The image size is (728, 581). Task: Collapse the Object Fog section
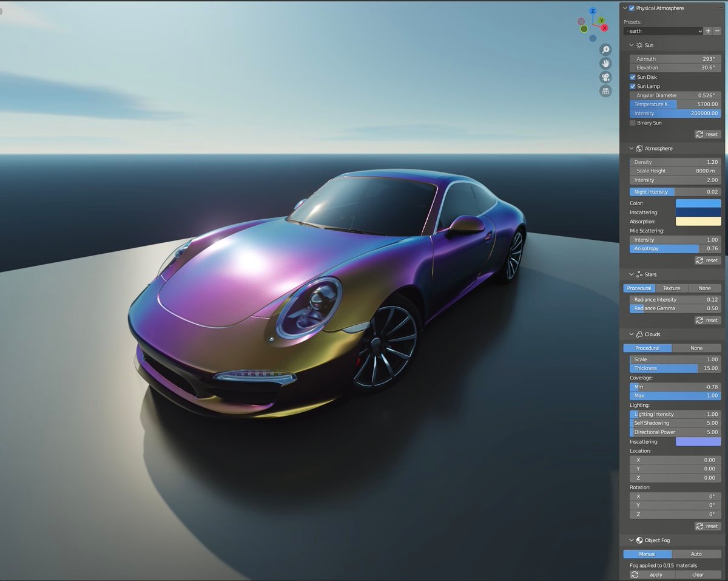click(x=632, y=540)
